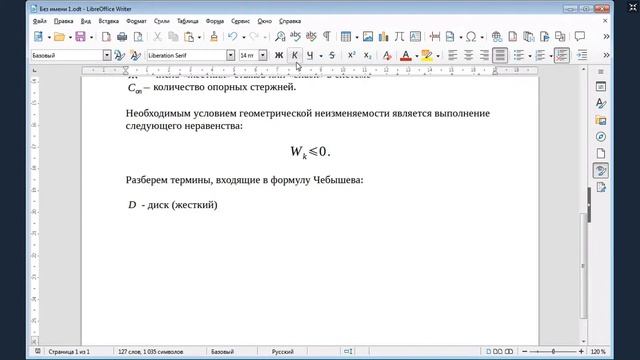Export as PDF icon

coord(106,37)
